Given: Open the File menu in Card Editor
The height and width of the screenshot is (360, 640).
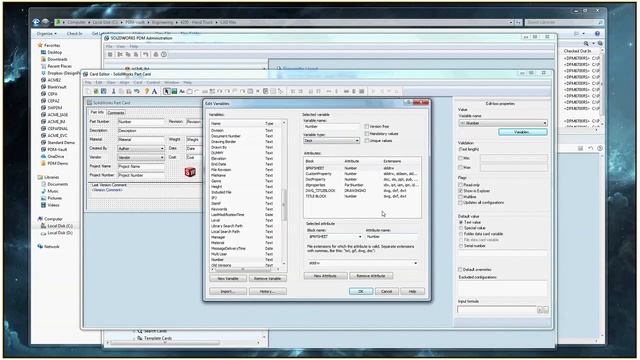Looking at the screenshot, I should click(88, 82).
